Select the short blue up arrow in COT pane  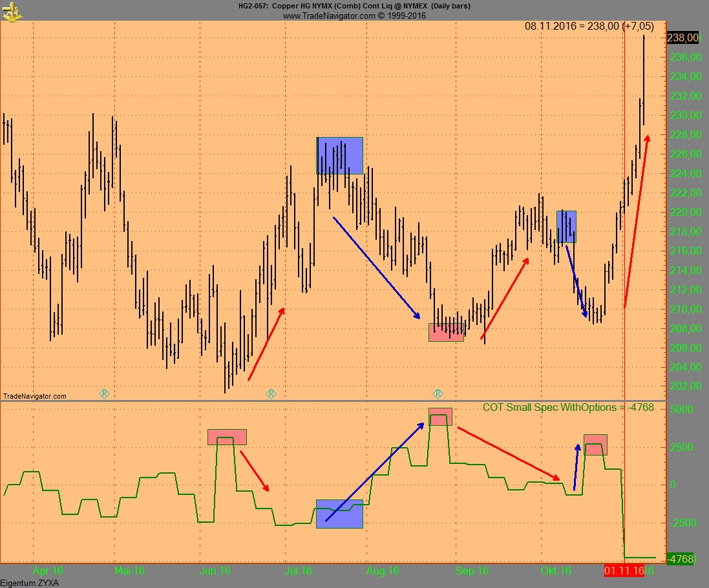(x=577, y=467)
